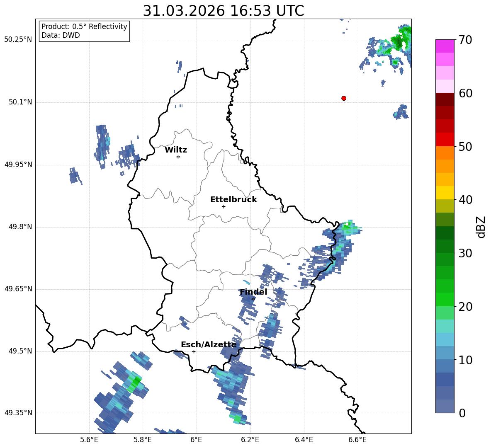Click the 6°E longitude label
The width and height of the screenshot is (491, 448).
coord(196,440)
